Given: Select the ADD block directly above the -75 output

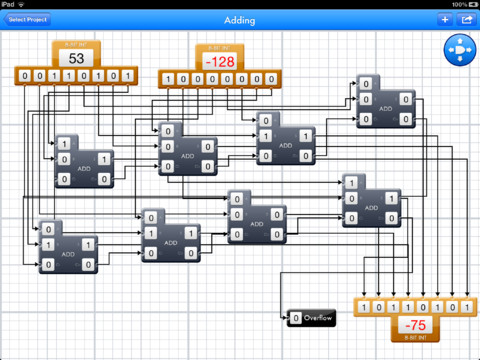Looking at the screenshot, I should (x=371, y=201).
